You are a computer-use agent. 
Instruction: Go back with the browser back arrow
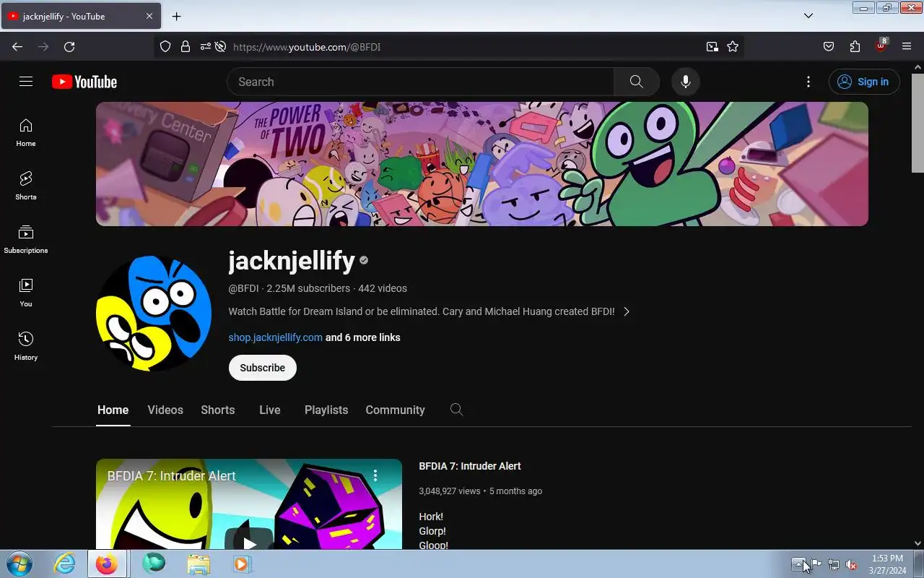[x=17, y=47]
